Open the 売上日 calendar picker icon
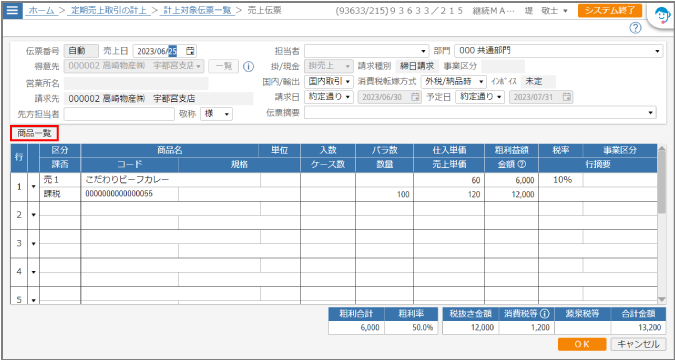 190,51
